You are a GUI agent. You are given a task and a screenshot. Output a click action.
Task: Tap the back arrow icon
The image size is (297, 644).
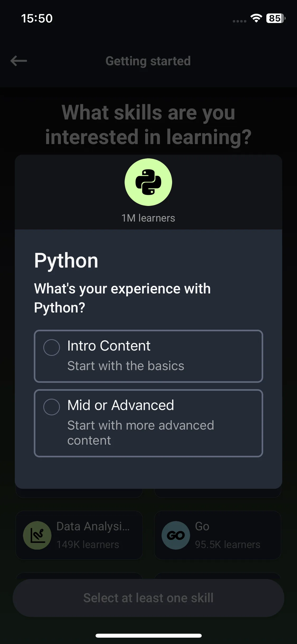(x=18, y=61)
